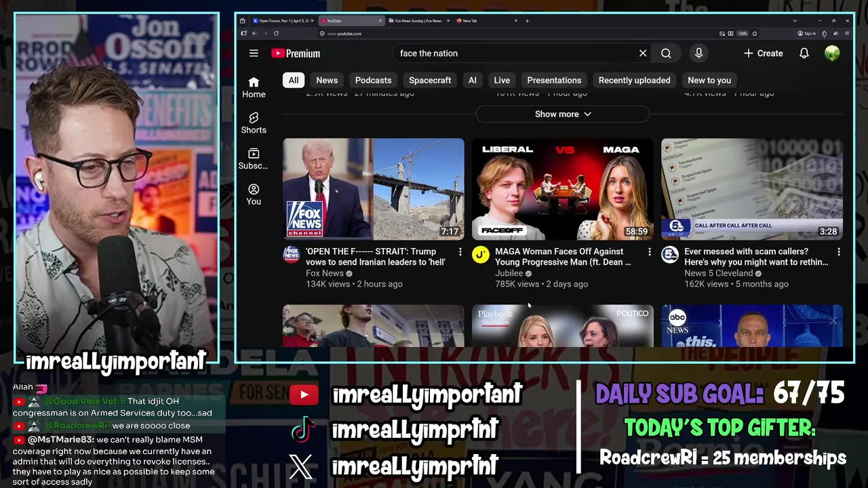Select the Live filter chip
The height and width of the screenshot is (488, 868).
pos(502,80)
